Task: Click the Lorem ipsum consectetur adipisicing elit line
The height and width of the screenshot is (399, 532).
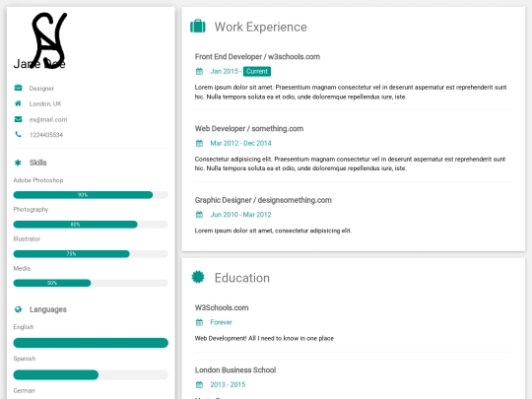Action: coord(273,231)
